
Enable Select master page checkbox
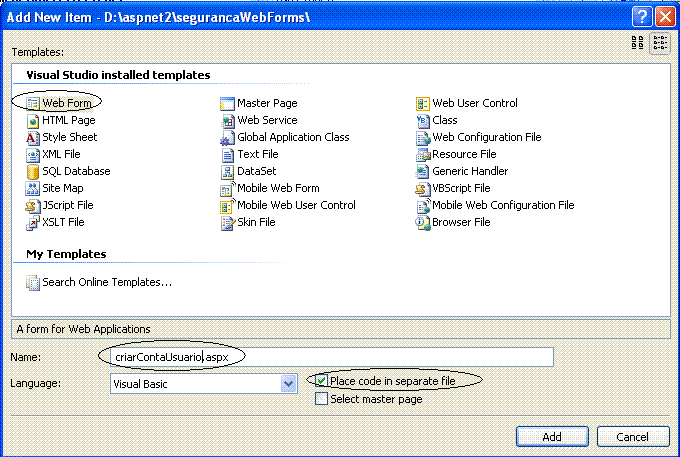tap(321, 398)
